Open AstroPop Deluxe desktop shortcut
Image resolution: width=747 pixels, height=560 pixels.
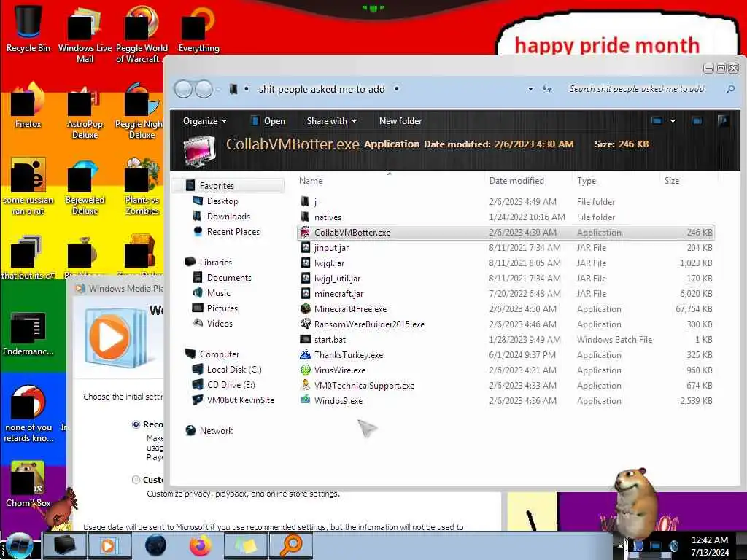click(x=85, y=112)
